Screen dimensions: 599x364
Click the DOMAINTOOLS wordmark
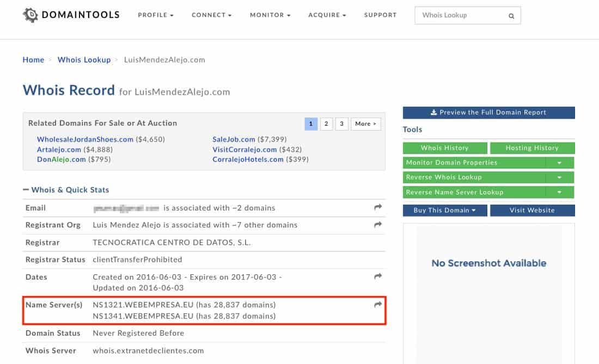(x=81, y=15)
